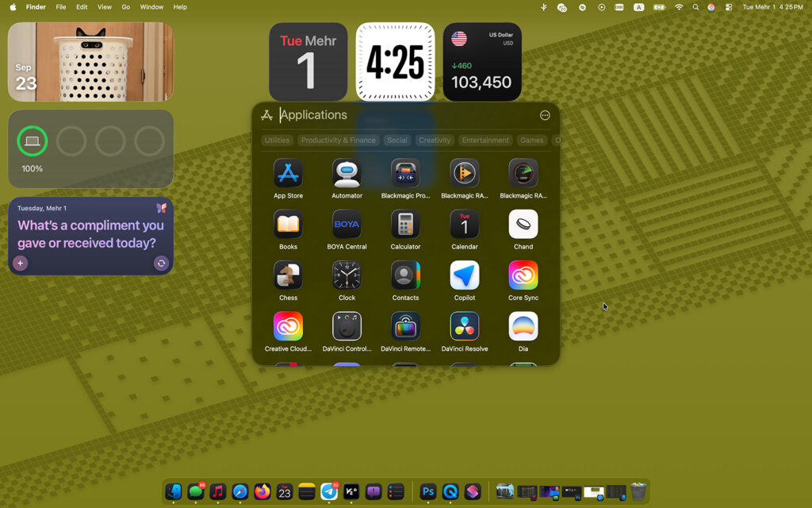Open Calendar in the Applications grid
Viewport: 812px width, 508px height.
464,224
